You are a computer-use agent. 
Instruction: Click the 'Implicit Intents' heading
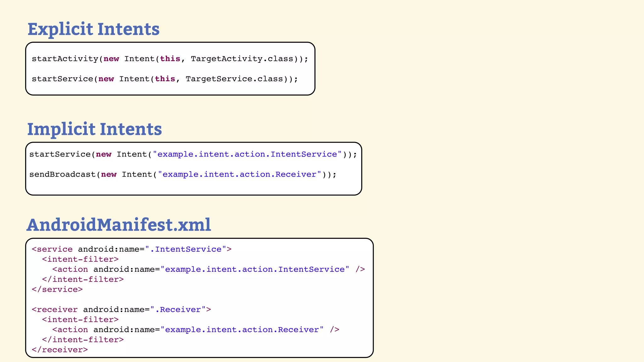click(x=95, y=129)
